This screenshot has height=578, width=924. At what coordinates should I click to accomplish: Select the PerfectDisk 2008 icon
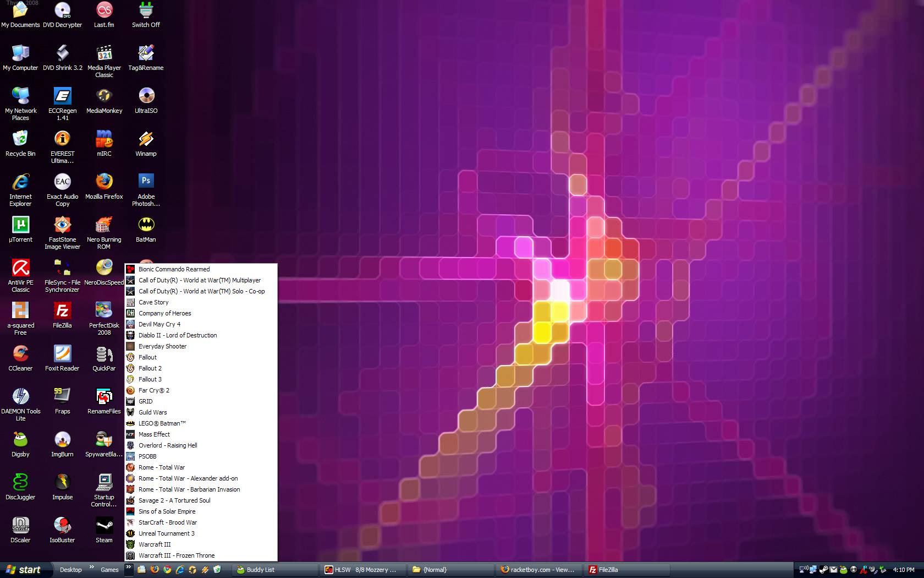[x=104, y=318]
